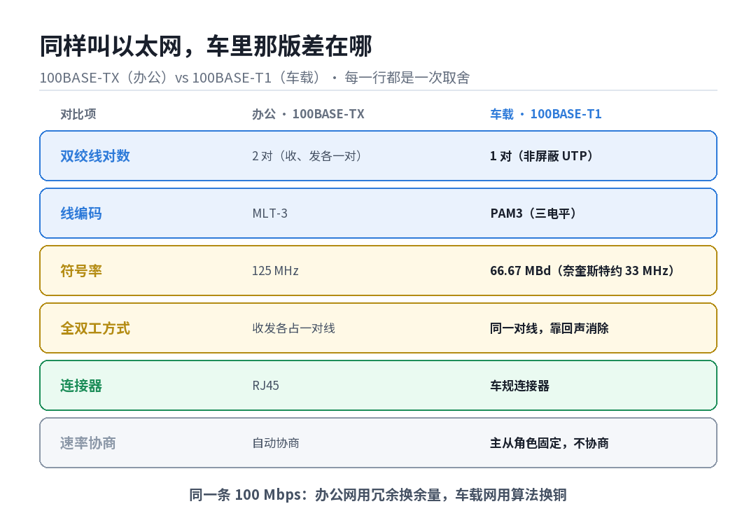Viewport: 756px width, 532px height.
Task: Select the 符号率 row label
Action: 81,271
